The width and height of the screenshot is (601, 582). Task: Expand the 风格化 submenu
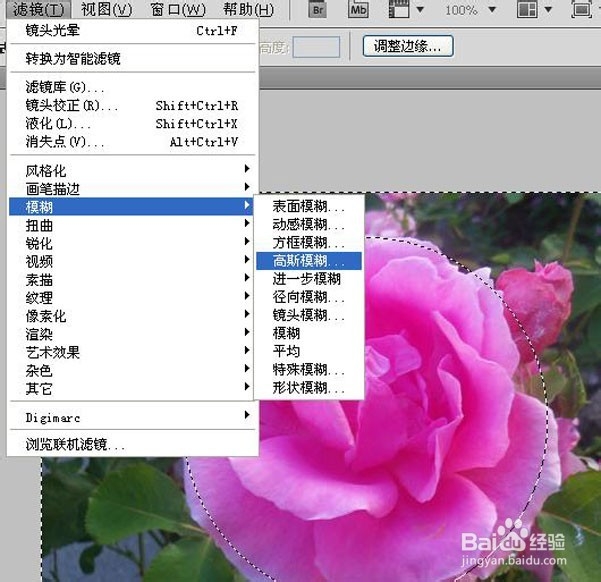[131, 170]
